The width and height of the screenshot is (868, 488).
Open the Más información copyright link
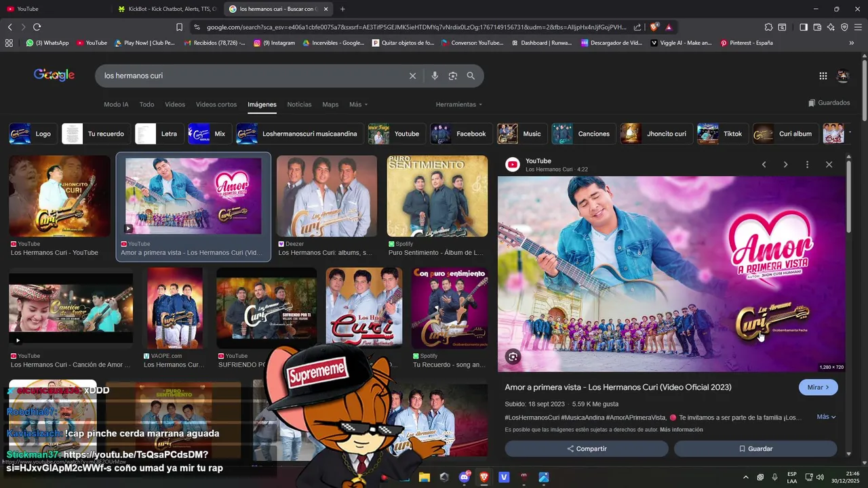point(681,430)
